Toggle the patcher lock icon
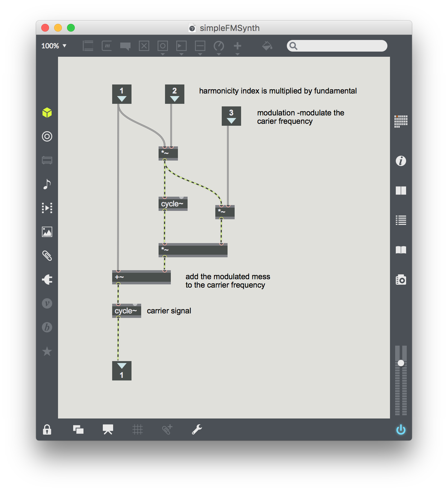Viewport: 448px width, 492px height. tap(47, 429)
